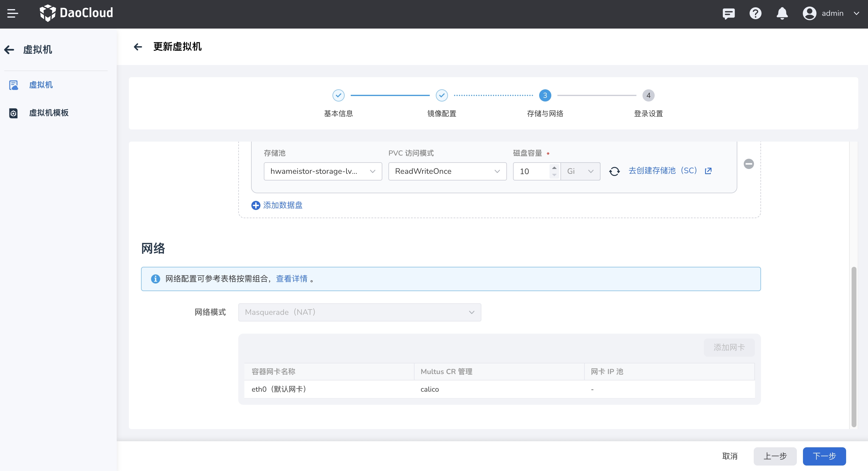
Task: Open the messages chat icon
Action: coord(728,13)
